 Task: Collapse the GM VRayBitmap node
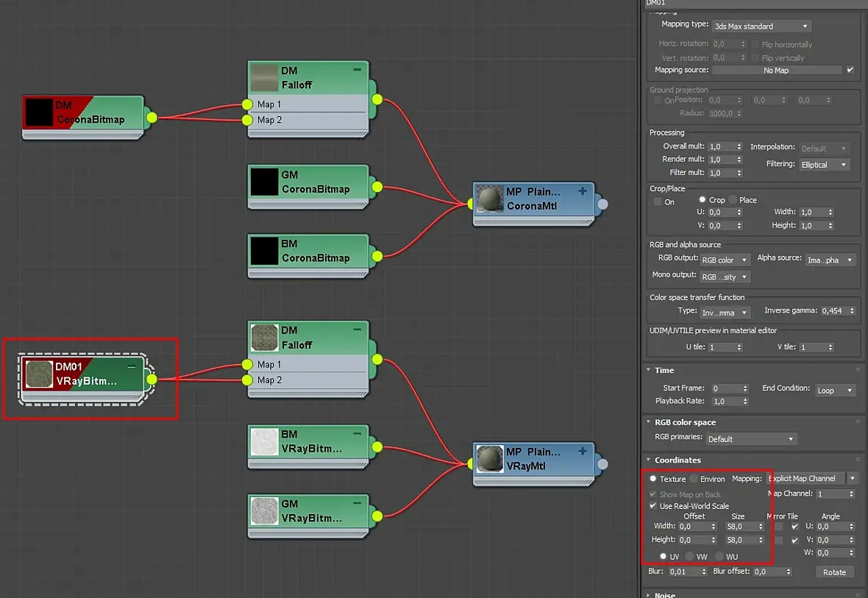tap(357, 503)
